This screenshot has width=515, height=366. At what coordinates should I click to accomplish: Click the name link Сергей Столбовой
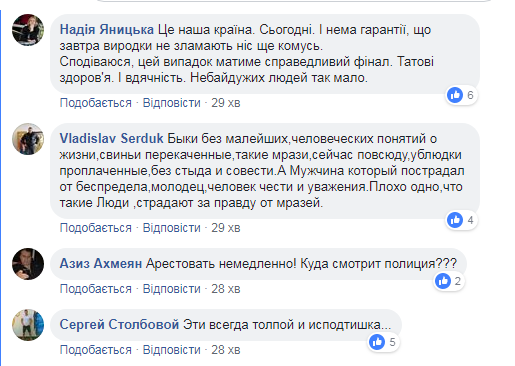(x=119, y=325)
